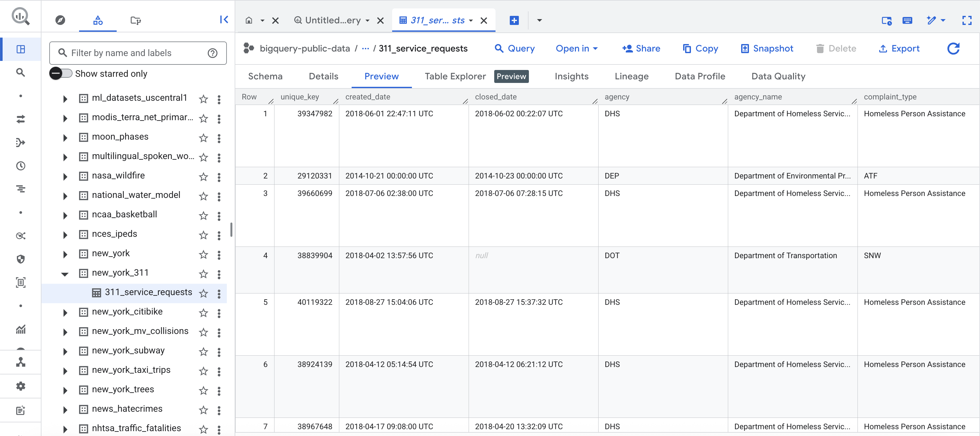Expand the new_york_taxi_trips dataset
This screenshot has width=980, height=436.
(x=65, y=371)
